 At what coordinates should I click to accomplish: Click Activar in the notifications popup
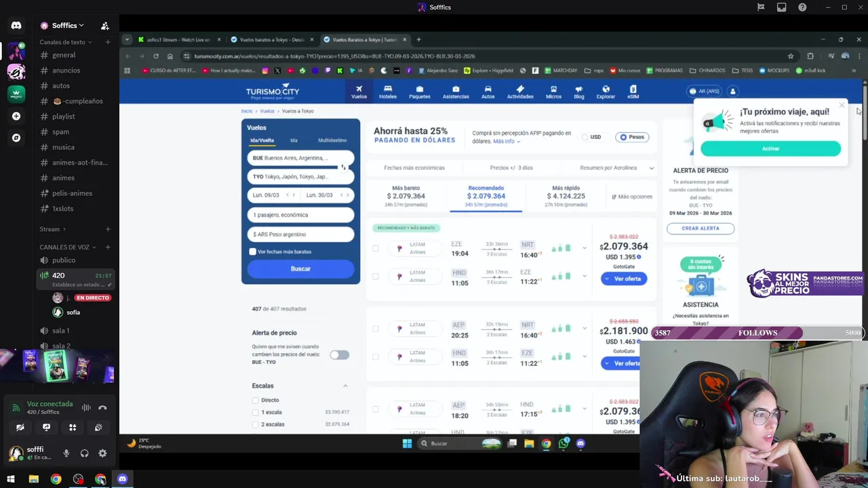[x=770, y=148]
